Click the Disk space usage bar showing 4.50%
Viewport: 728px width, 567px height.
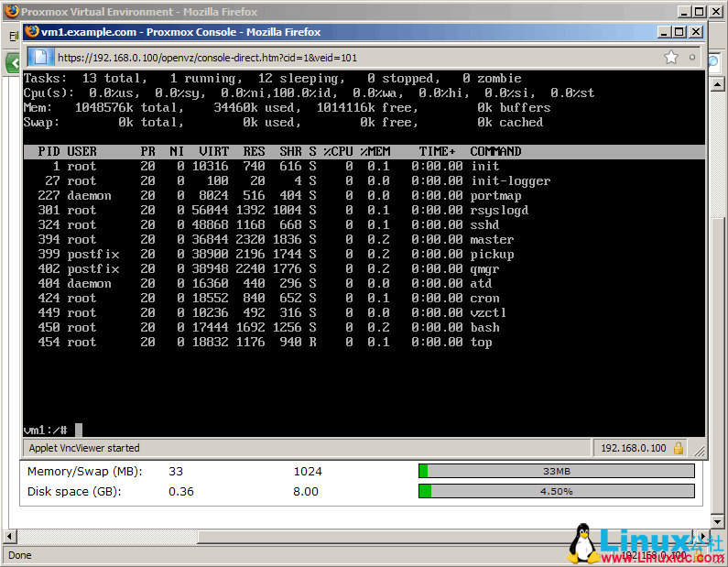pyautogui.click(x=556, y=491)
